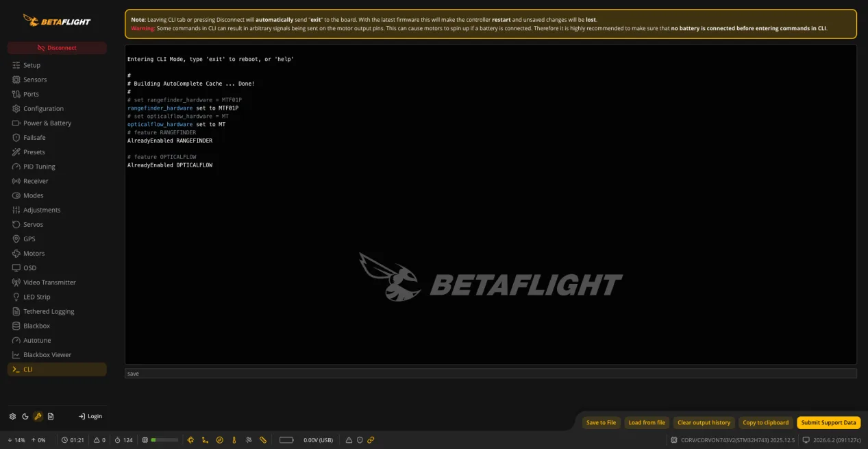The height and width of the screenshot is (449, 868).
Task: Click 'AlreadyEnabled RANGEFINDER' output line
Action: [x=170, y=141]
